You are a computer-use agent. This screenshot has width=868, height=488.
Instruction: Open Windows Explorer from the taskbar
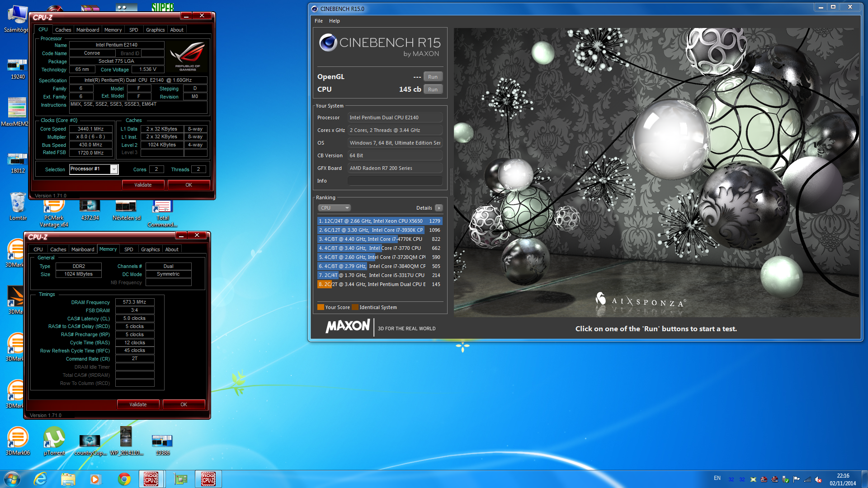68,479
